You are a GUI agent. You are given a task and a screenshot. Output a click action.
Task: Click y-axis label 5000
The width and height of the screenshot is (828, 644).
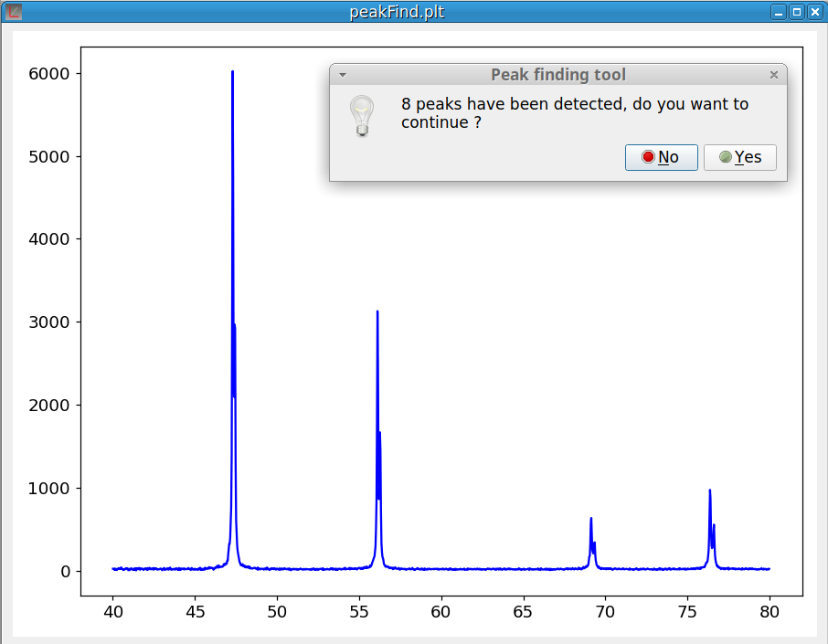[49, 157]
